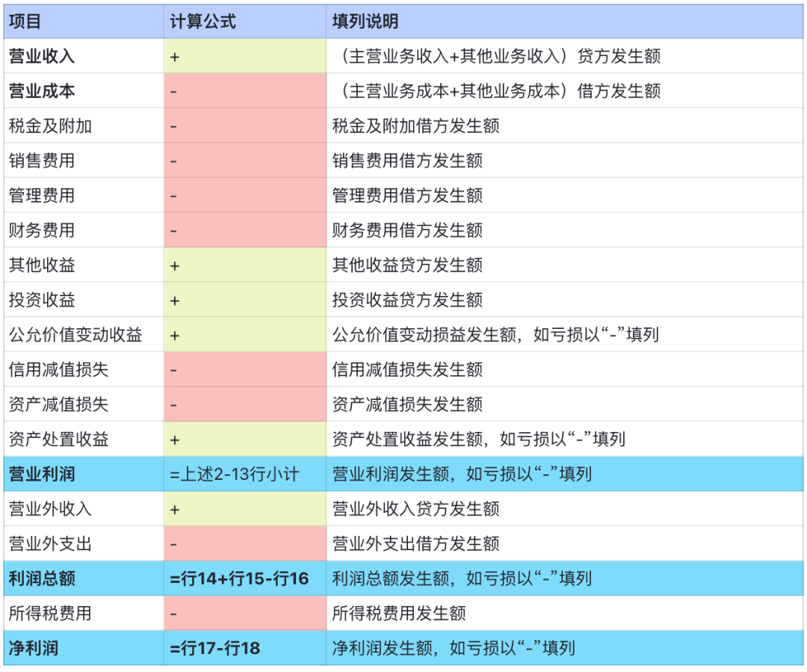Click the green plus cell for 营业收入
The height and width of the screenshot is (672, 807).
(x=244, y=56)
